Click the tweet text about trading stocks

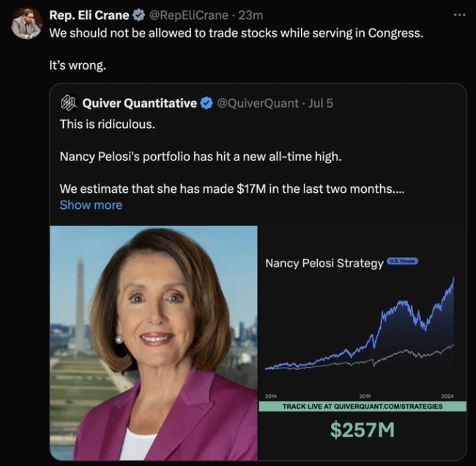click(x=236, y=34)
